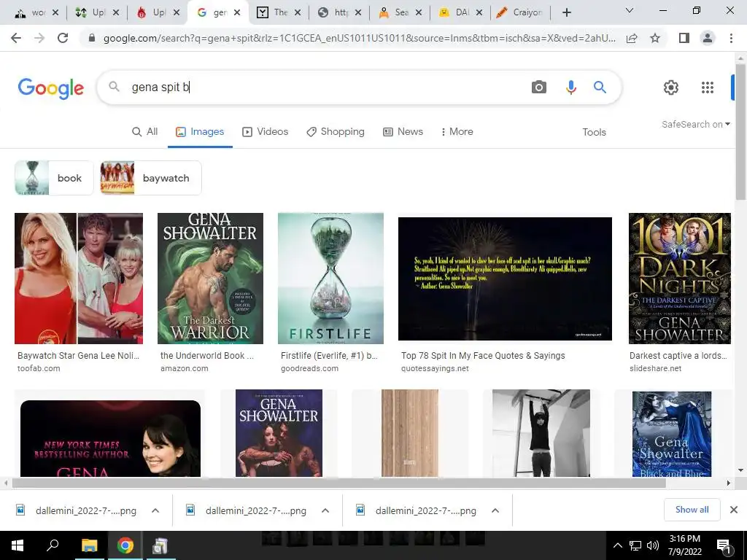Image resolution: width=747 pixels, height=560 pixels.
Task: Switch to the Craiyon browser tab
Action: (x=522, y=12)
